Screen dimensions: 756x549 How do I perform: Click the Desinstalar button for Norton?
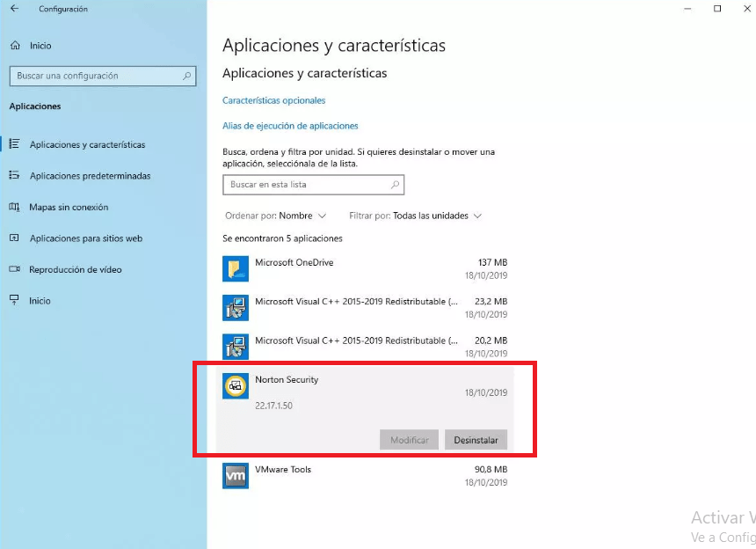coord(476,440)
